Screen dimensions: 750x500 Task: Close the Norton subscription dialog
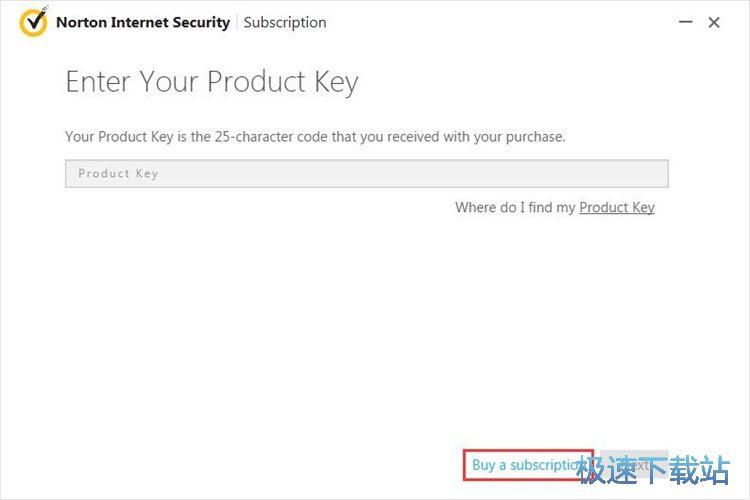[x=714, y=22]
